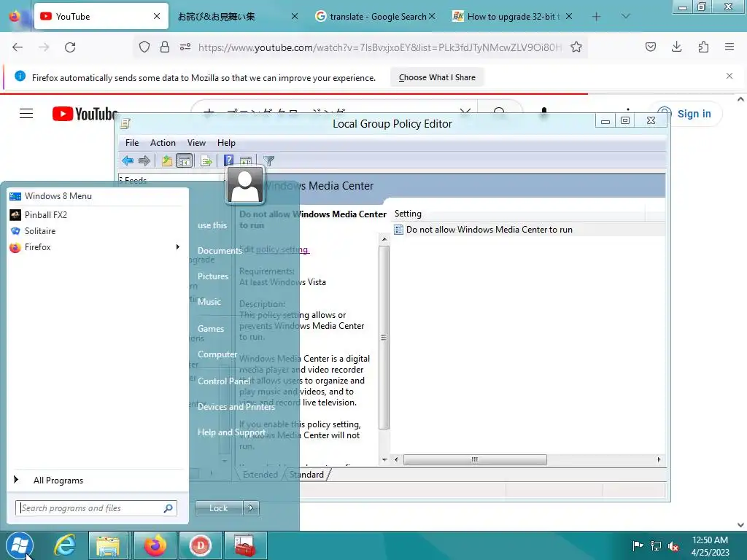Click the network tray icon

coord(656,545)
